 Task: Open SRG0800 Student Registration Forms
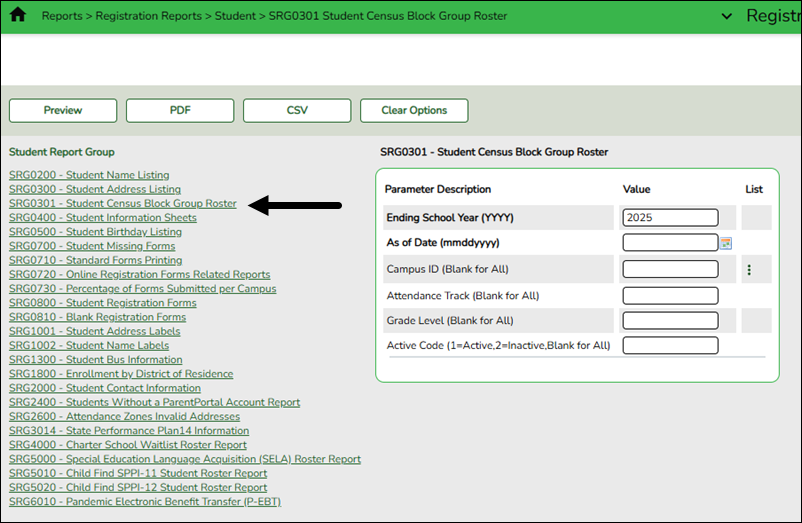coord(103,303)
